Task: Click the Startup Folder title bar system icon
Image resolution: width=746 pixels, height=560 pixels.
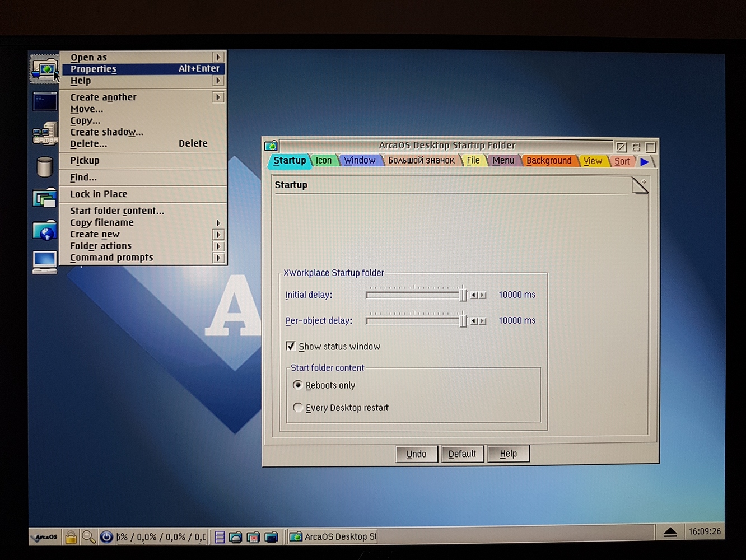Action: (271, 146)
